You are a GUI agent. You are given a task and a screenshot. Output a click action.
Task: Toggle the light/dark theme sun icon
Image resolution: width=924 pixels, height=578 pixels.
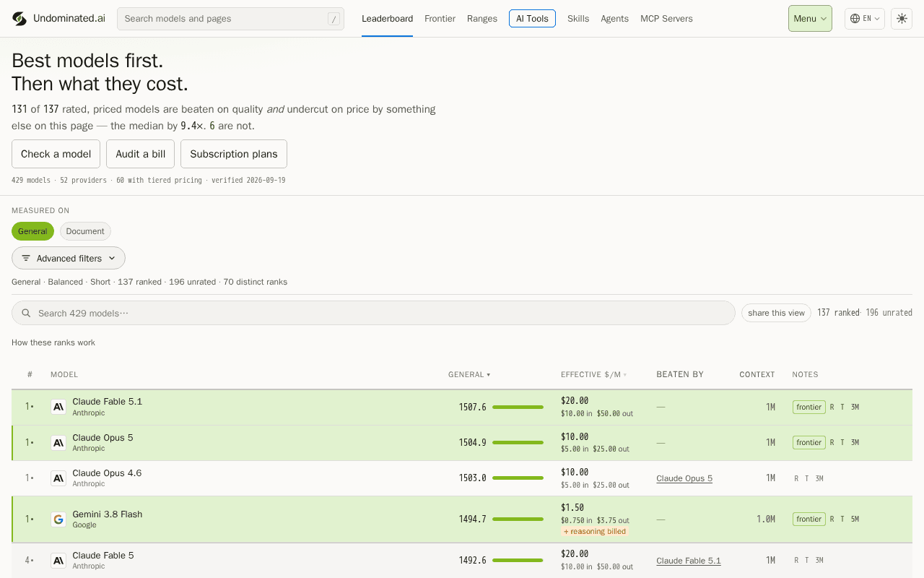click(x=902, y=19)
